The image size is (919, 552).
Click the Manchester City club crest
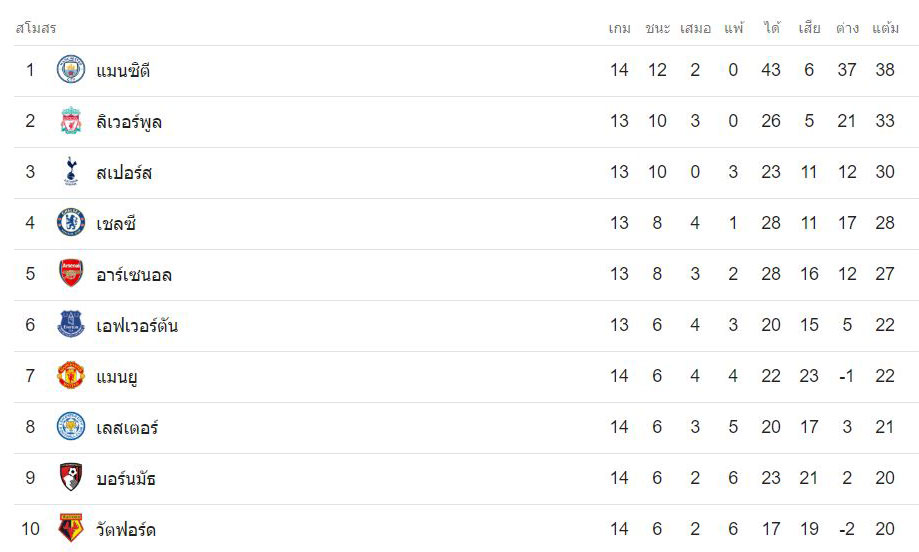click(71, 70)
